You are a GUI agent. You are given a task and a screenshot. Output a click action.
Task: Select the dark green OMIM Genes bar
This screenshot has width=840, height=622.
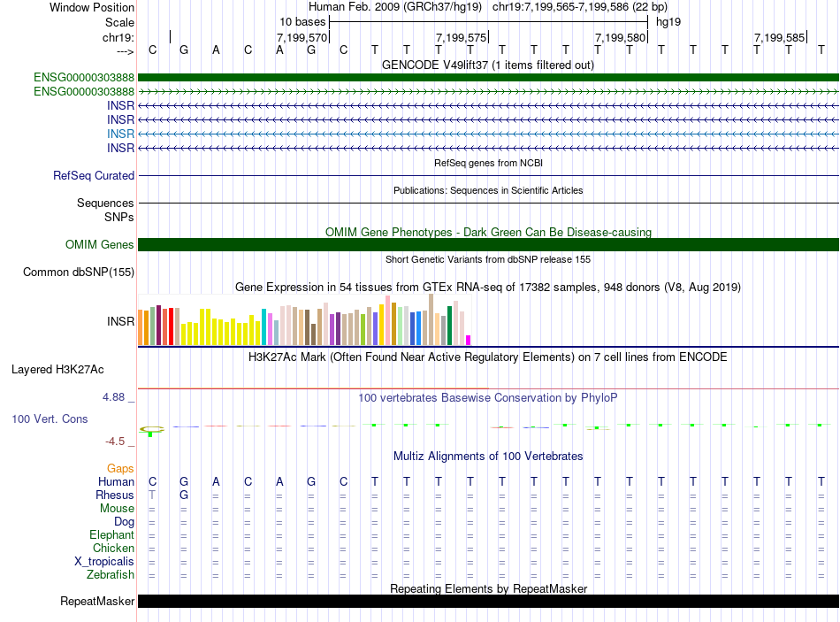pyautogui.click(x=488, y=245)
